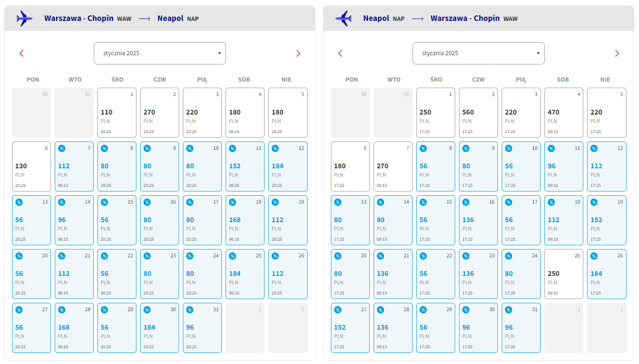Choose return January 25 flight for 250 PLN
The height and width of the screenshot is (364, 639).
point(564,274)
